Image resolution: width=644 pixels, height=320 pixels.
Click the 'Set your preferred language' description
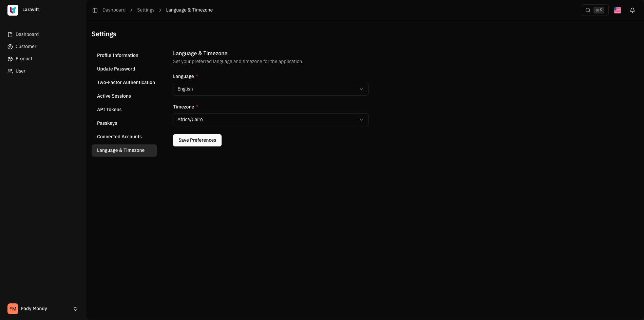coord(238,62)
